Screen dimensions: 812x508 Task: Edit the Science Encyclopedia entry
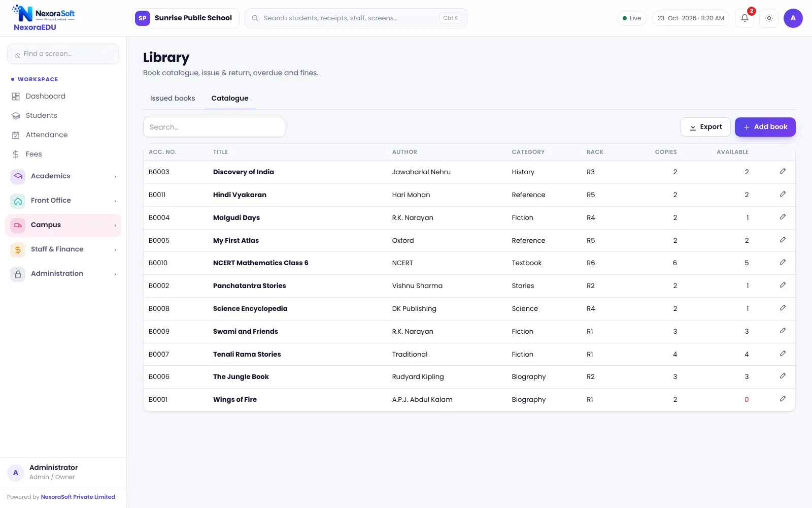(x=783, y=308)
